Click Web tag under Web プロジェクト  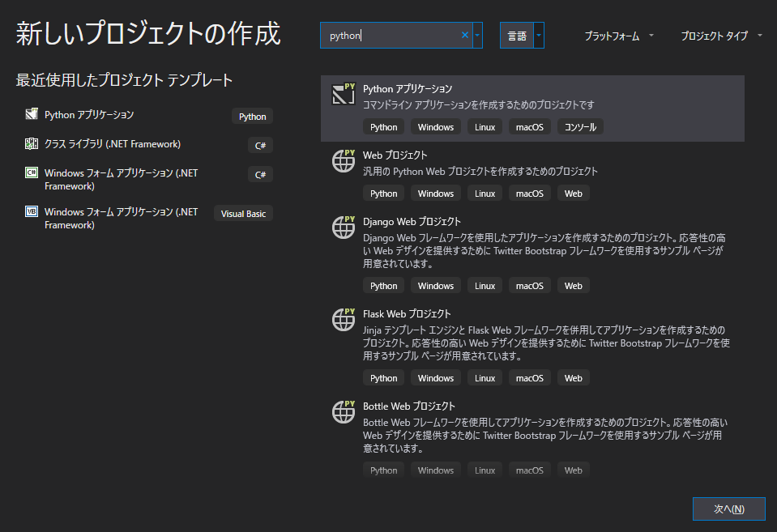(x=574, y=194)
